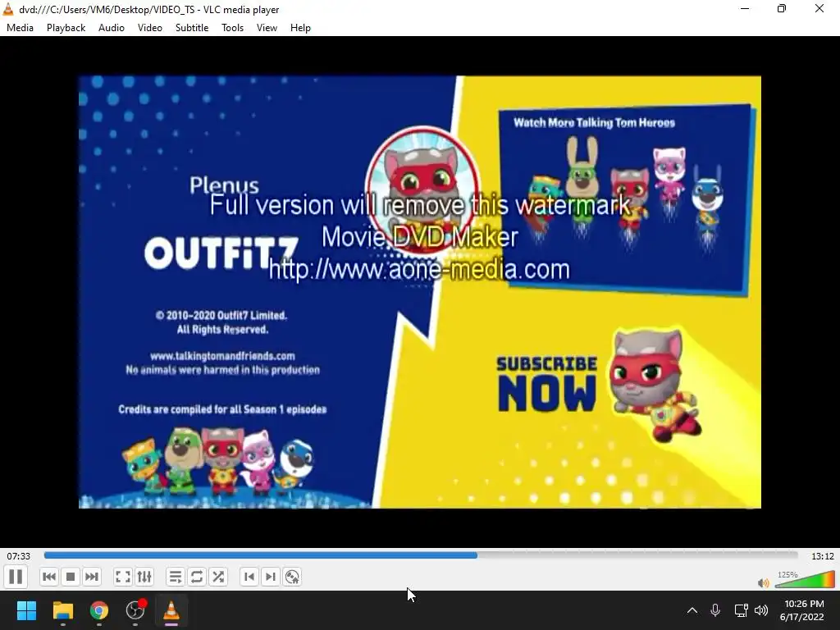Open the View menu
840x630 pixels.
click(x=267, y=28)
